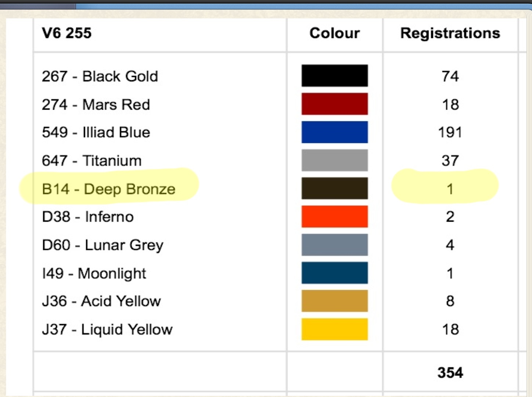Click the V6 255 table heading
The height and width of the screenshot is (397, 532).
[x=66, y=33]
